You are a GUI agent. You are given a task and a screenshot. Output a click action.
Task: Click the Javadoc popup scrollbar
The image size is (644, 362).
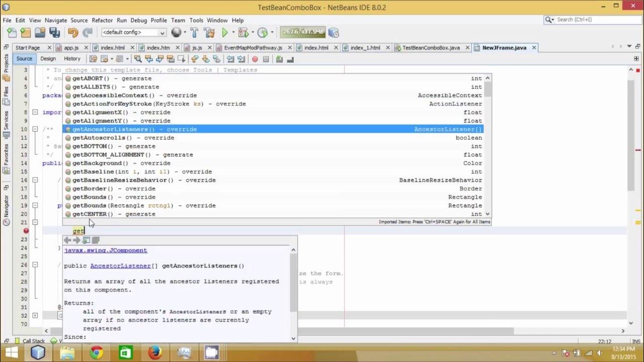293,294
